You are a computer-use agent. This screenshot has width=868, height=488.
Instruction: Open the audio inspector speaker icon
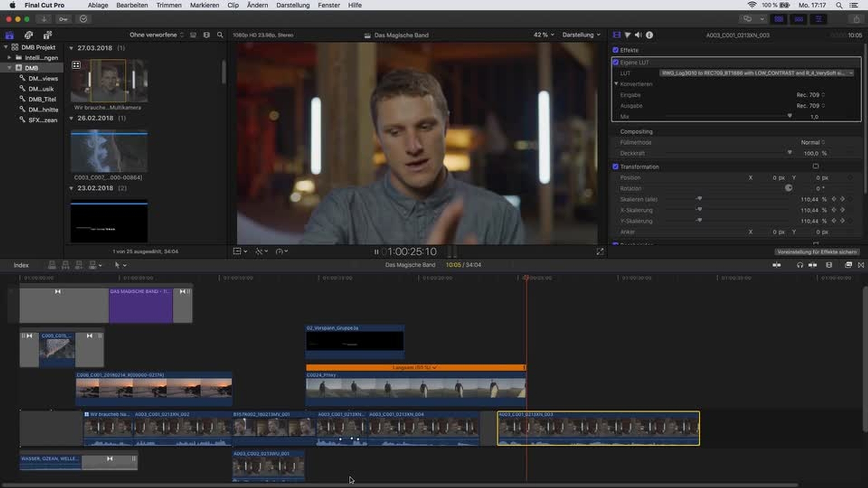point(638,35)
